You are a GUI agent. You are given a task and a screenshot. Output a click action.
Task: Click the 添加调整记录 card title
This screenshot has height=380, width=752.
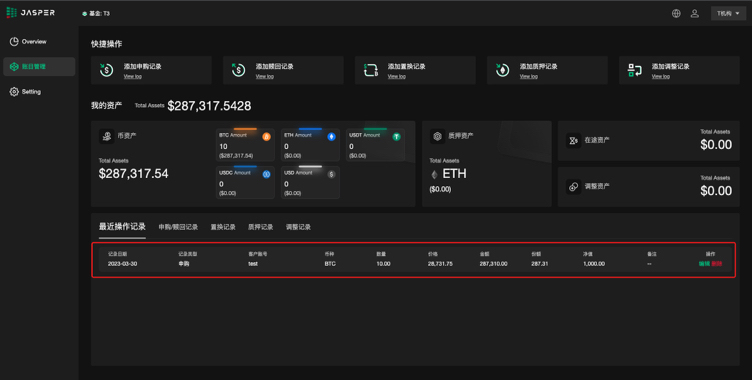tap(670, 67)
